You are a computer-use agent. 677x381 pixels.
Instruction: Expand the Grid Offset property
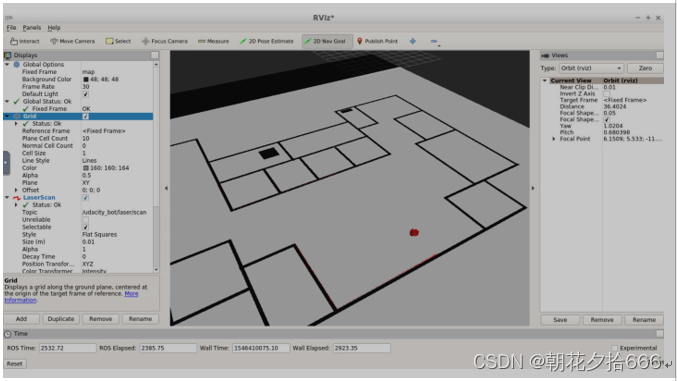click(x=16, y=190)
